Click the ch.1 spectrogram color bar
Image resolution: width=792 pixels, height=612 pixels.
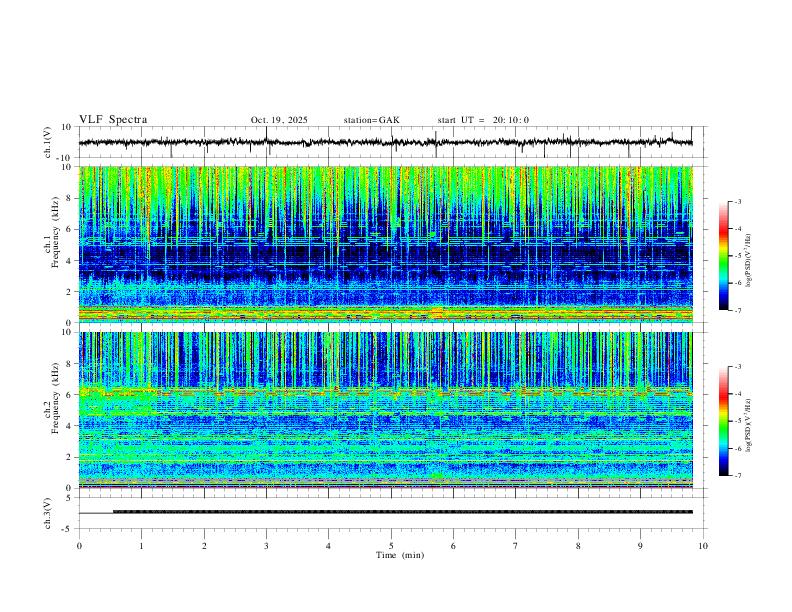pos(723,256)
